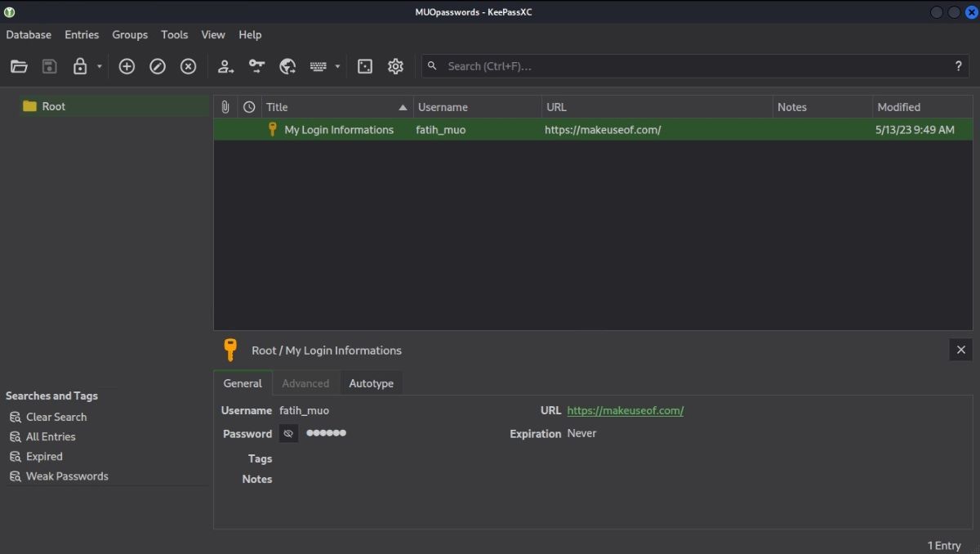Open the makeuseof.com link
The height and width of the screenshot is (554, 980).
(x=626, y=410)
